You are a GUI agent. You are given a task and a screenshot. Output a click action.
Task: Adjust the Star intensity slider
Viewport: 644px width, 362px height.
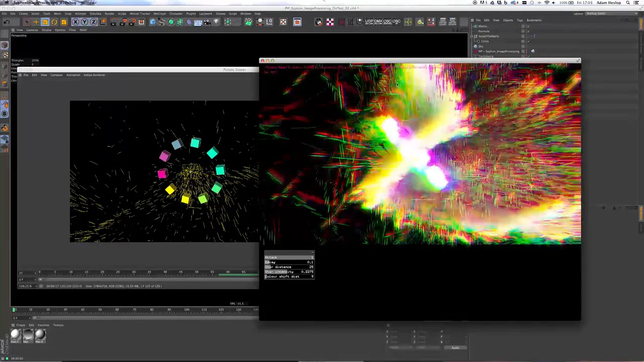pyautogui.click(x=289, y=271)
